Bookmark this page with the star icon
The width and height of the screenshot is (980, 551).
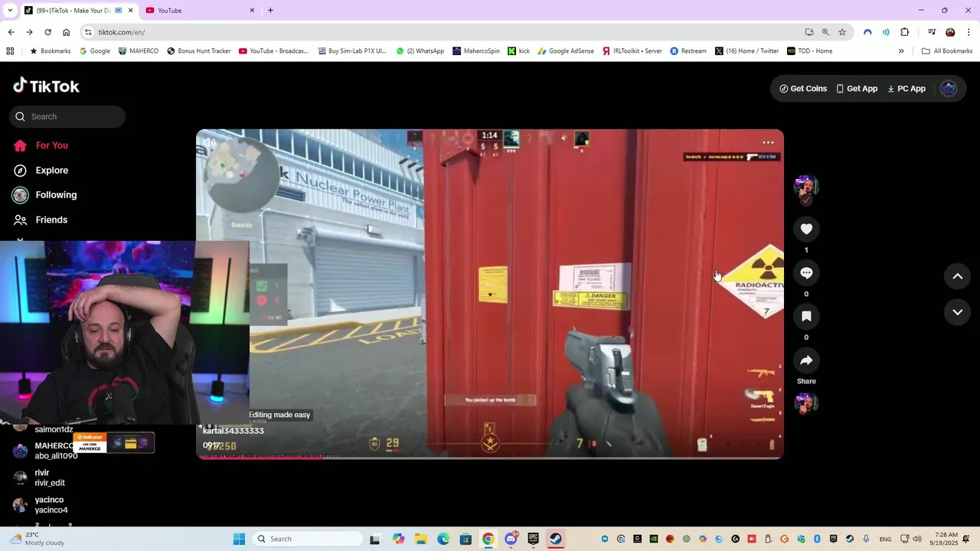coord(842,32)
